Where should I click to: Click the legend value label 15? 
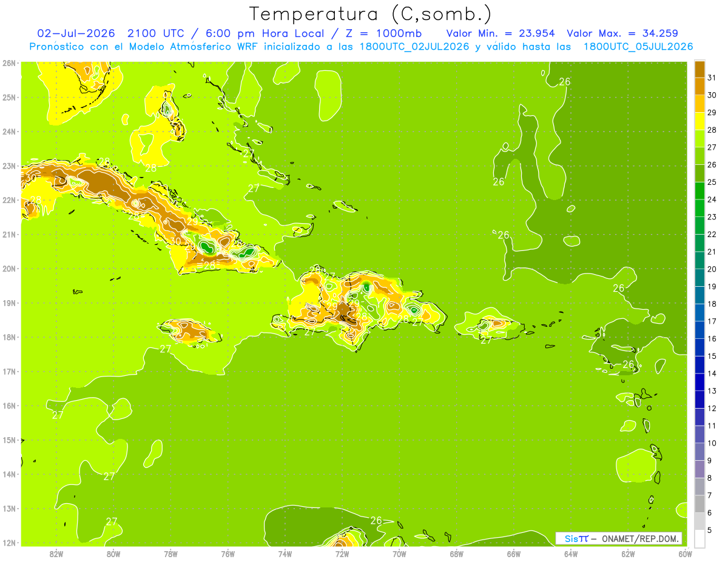point(712,356)
